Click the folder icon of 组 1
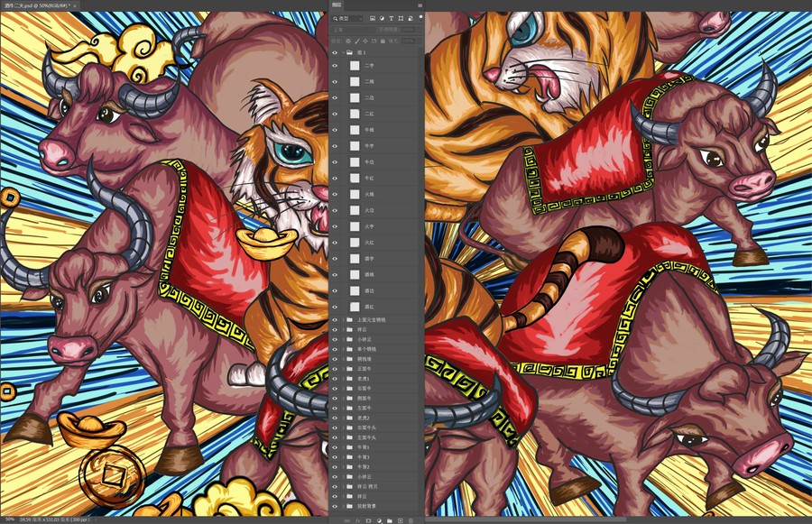This screenshot has width=812, height=524. (x=349, y=52)
